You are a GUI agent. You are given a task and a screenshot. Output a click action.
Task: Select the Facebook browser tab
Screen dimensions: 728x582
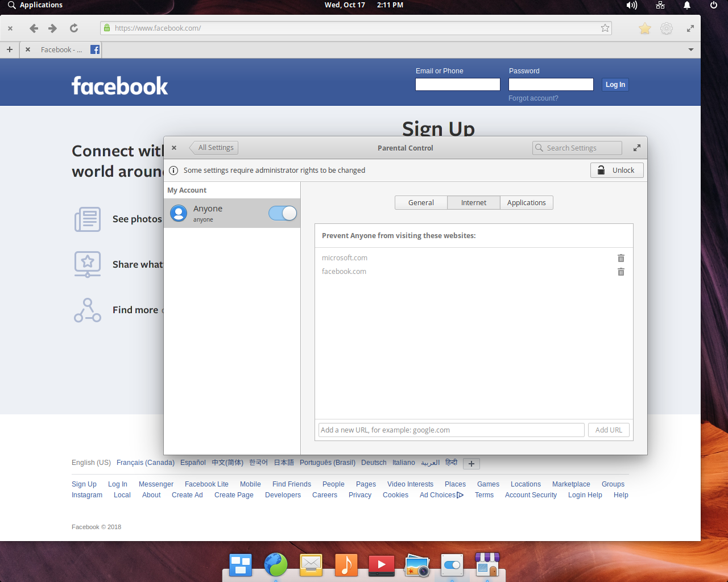click(x=61, y=49)
